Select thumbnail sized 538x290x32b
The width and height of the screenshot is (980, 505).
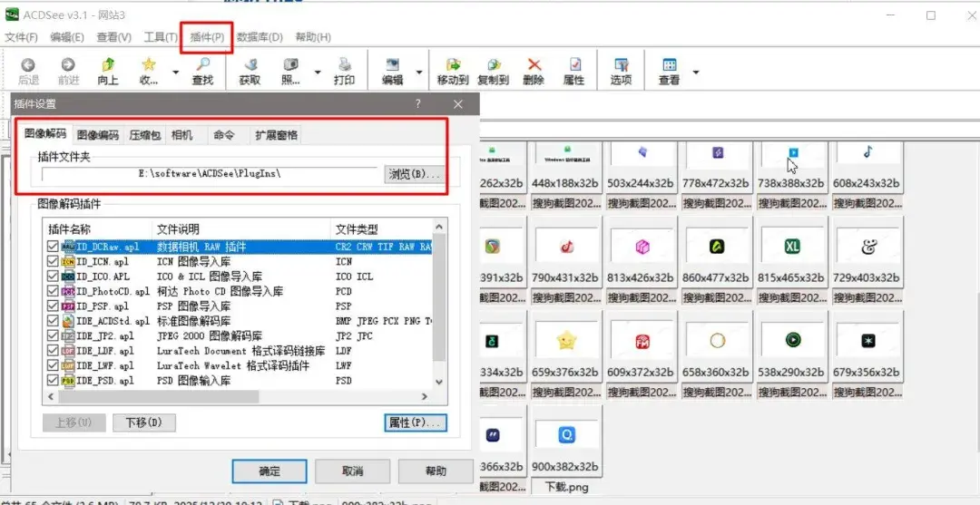click(792, 346)
